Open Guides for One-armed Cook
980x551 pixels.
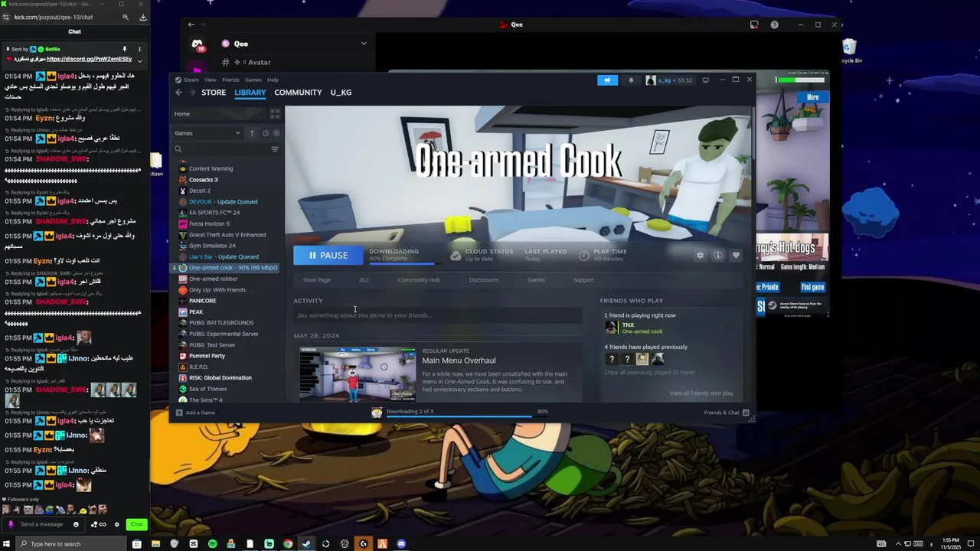(x=536, y=280)
